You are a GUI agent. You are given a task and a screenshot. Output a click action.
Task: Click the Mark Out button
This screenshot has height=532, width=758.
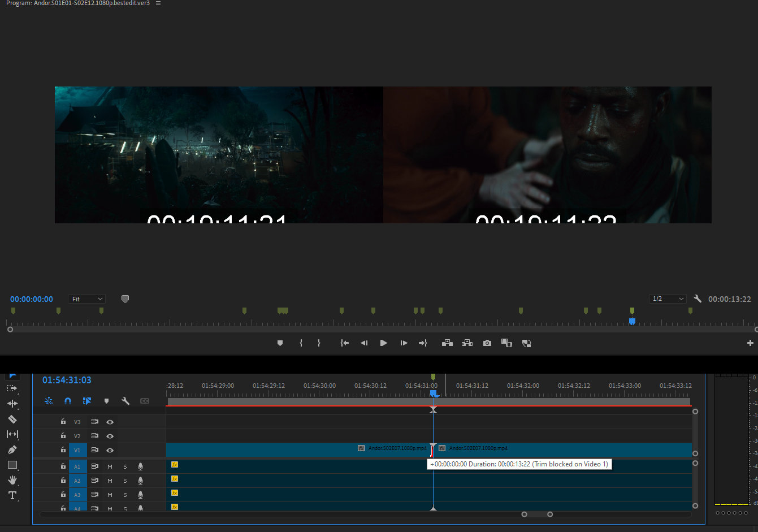pyautogui.click(x=319, y=343)
